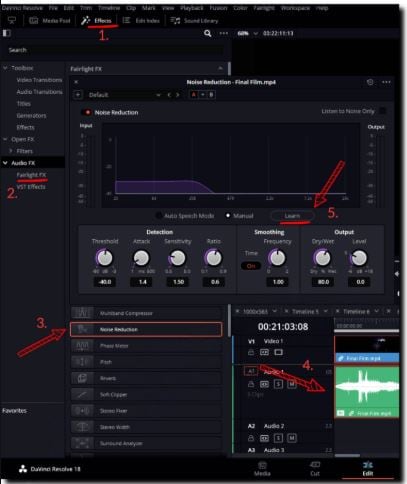Viewport: 407px width, 484px height.
Task: Select Fairlight FX under Audio FX
Action: pyautogui.click(x=31, y=175)
